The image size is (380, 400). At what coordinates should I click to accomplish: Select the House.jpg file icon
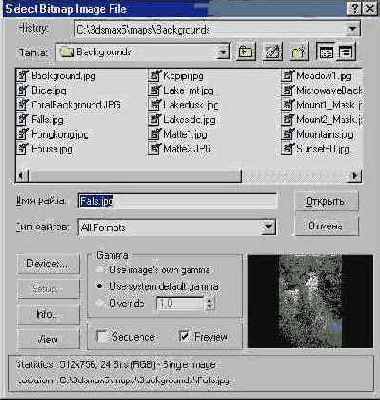22,149
